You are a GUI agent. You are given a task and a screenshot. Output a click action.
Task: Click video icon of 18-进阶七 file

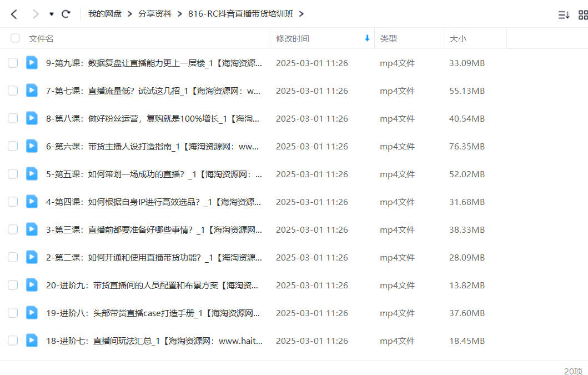pos(32,341)
